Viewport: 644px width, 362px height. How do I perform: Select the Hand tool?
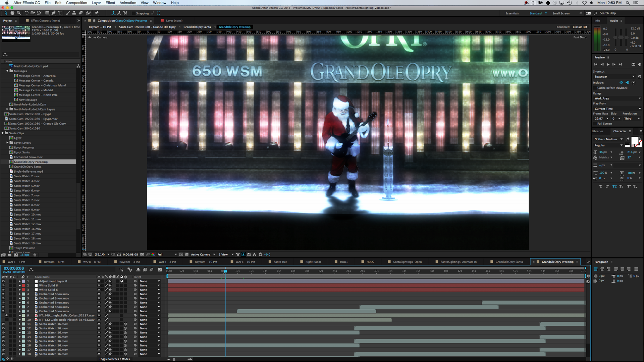tap(12, 13)
